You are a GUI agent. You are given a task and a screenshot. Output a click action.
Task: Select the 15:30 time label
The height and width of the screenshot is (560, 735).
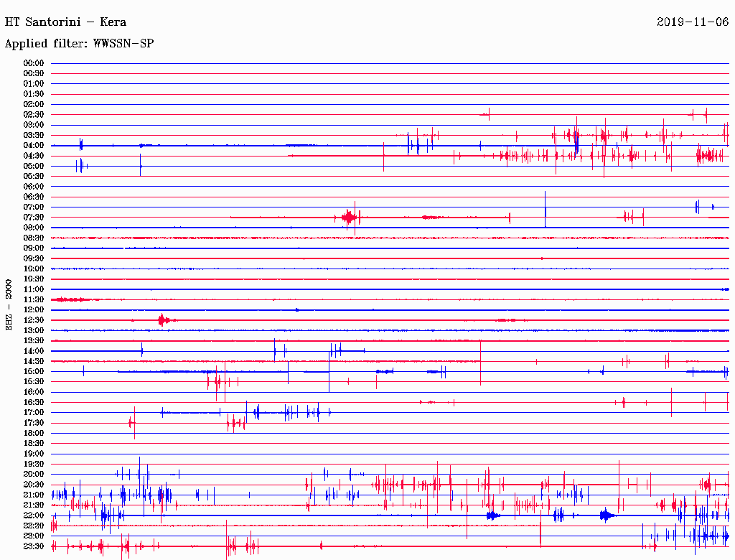[x=34, y=382]
